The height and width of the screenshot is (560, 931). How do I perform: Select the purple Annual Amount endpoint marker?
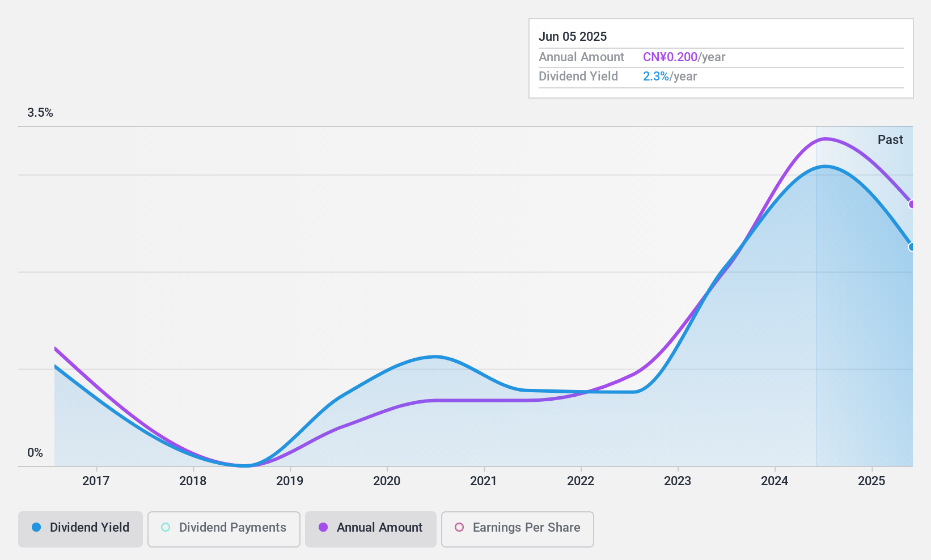tap(911, 204)
